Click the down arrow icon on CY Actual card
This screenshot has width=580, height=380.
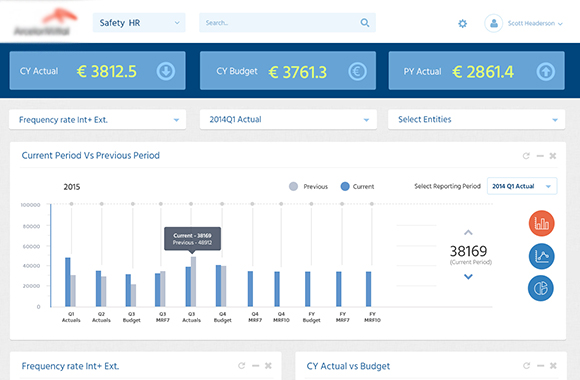tap(166, 71)
